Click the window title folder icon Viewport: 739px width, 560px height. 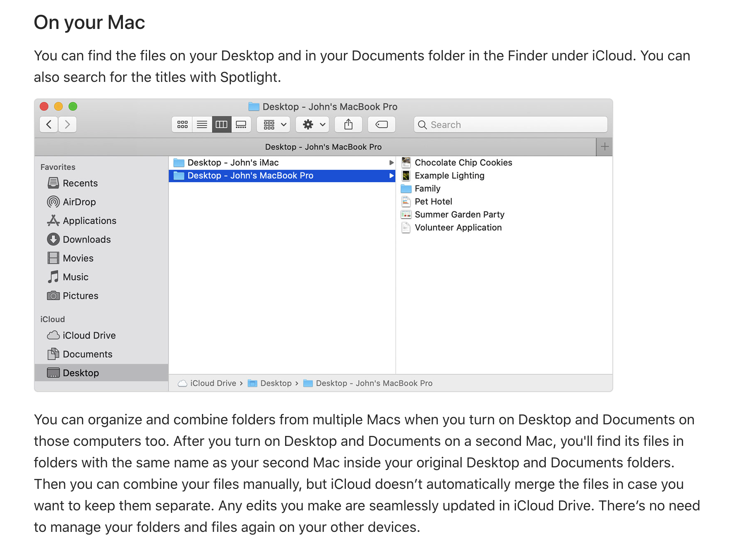coord(254,107)
